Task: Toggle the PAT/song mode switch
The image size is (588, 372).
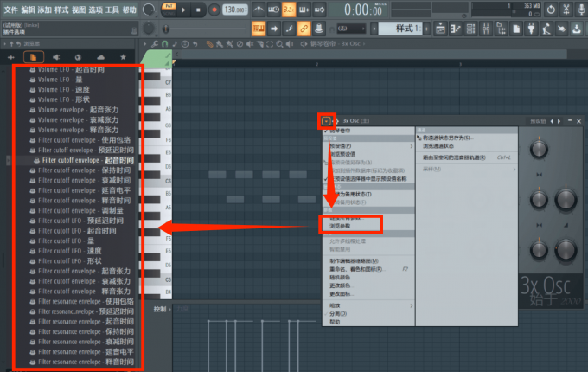Action: (169, 10)
